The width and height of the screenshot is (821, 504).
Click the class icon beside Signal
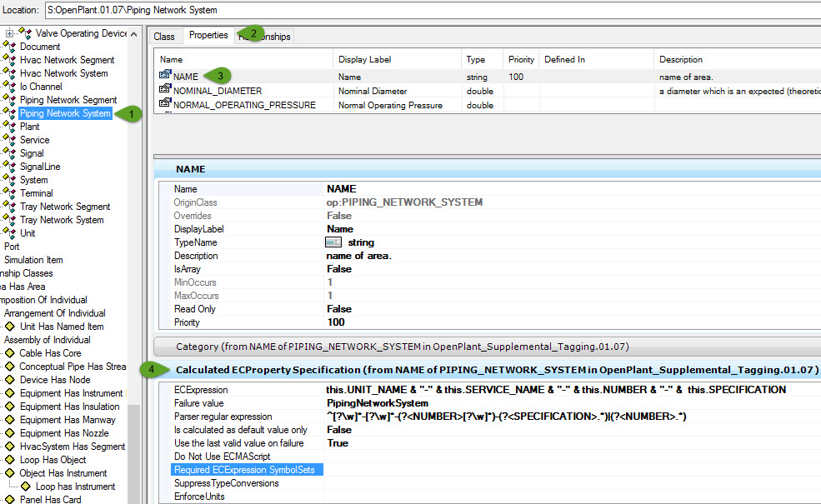coord(9,153)
